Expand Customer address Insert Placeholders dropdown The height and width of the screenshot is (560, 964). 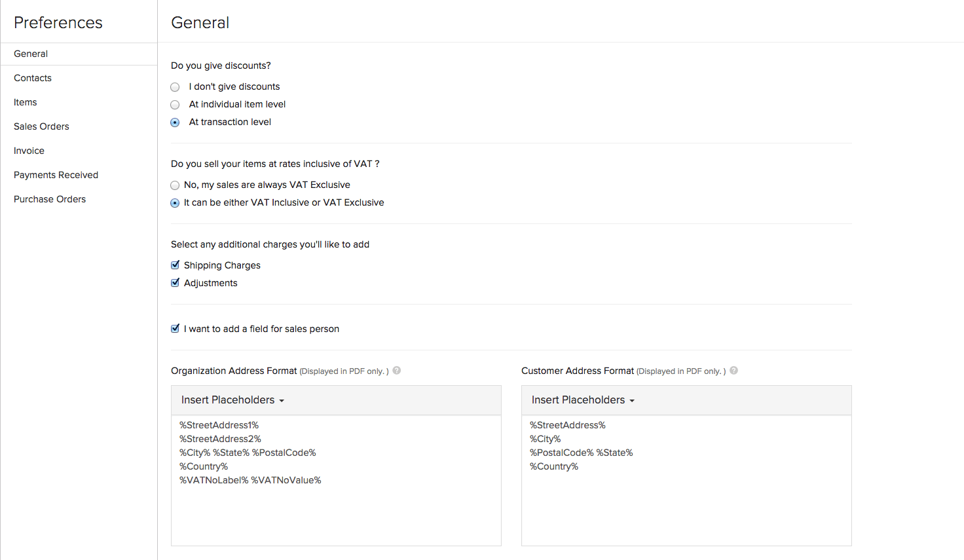(x=583, y=400)
